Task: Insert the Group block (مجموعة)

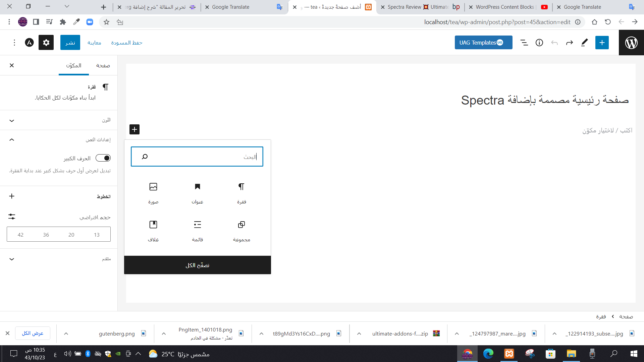Action: click(241, 232)
